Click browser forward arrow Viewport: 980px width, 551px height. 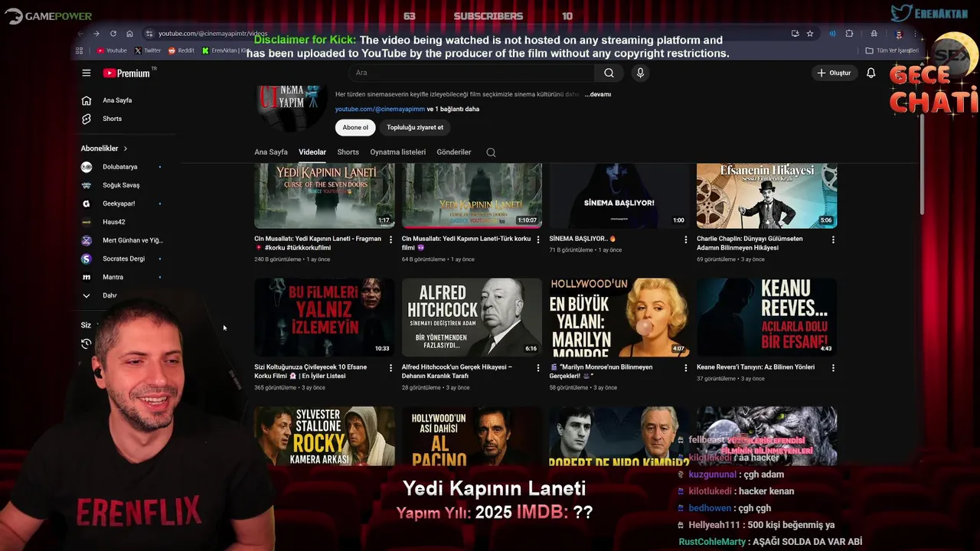(x=96, y=34)
